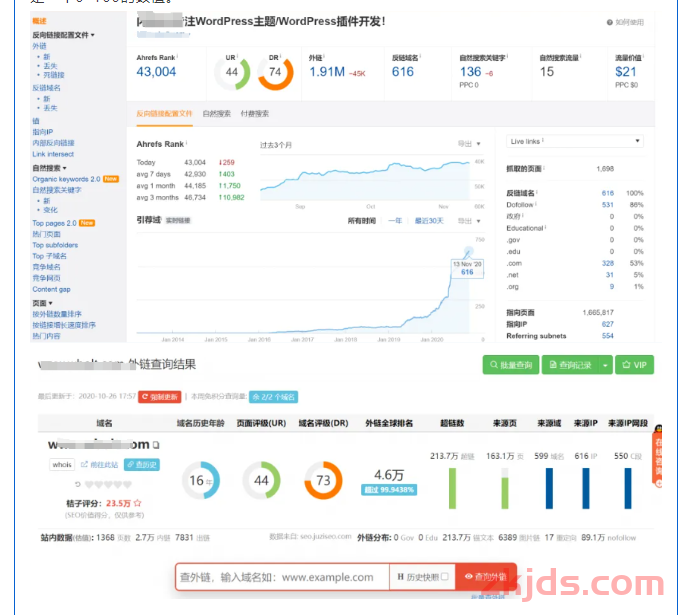Image resolution: width=683 pixels, height=615 pixels.
Task: Open Organic keywords 2.0 in the sidebar
Action: pyautogui.click(x=66, y=179)
